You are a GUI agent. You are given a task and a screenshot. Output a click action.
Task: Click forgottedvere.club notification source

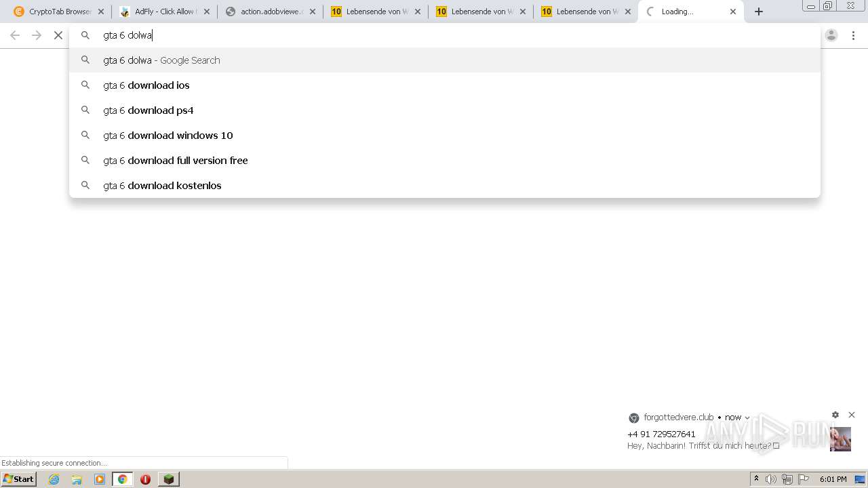679,418
